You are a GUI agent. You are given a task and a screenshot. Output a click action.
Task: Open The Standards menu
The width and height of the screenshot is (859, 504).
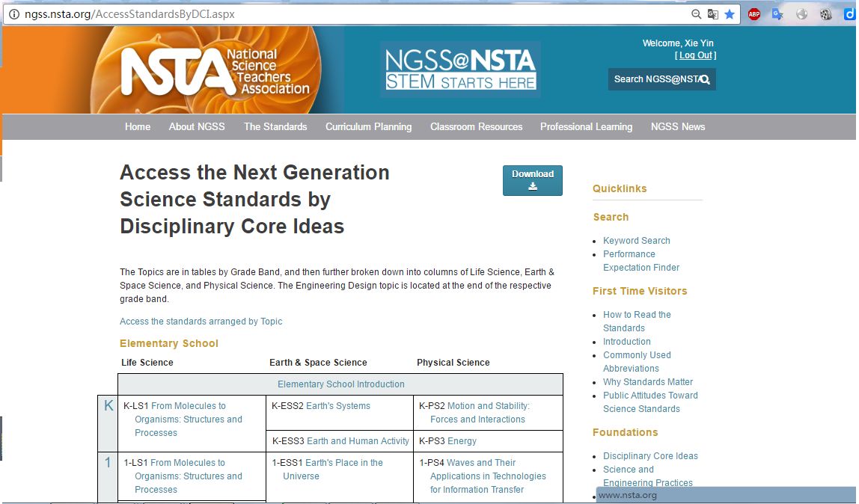point(275,126)
